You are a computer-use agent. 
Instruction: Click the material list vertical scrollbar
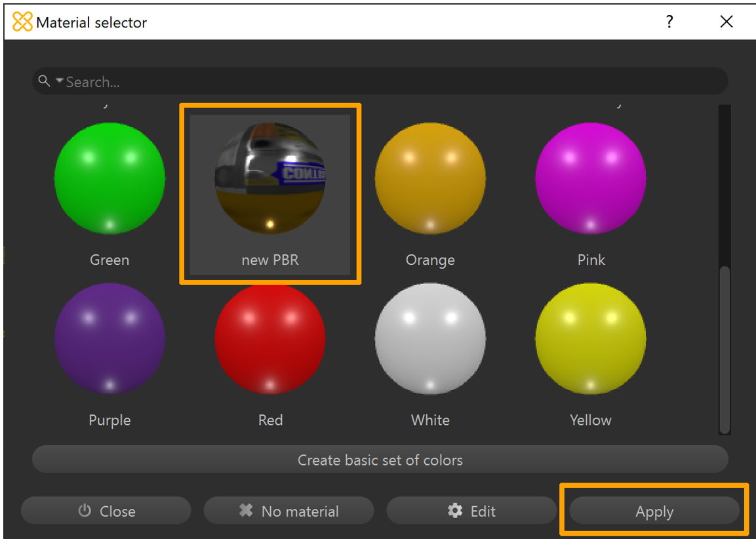(725, 349)
